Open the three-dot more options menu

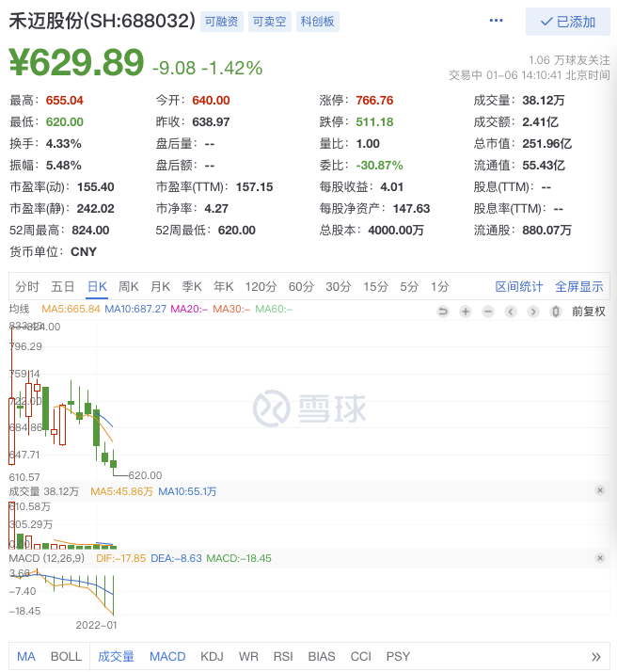click(x=496, y=21)
